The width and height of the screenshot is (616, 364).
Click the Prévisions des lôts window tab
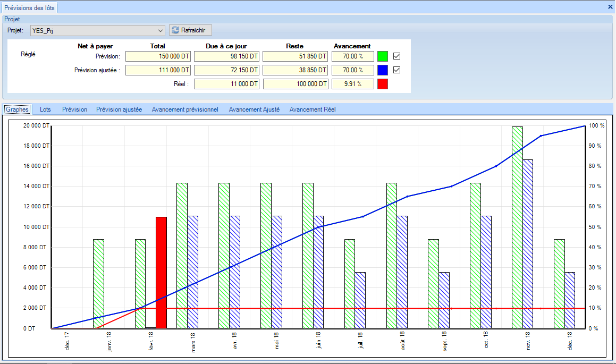pyautogui.click(x=29, y=7)
